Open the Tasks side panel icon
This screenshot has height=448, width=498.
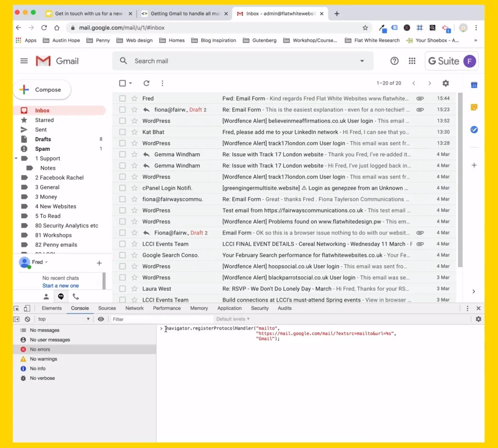(x=474, y=129)
